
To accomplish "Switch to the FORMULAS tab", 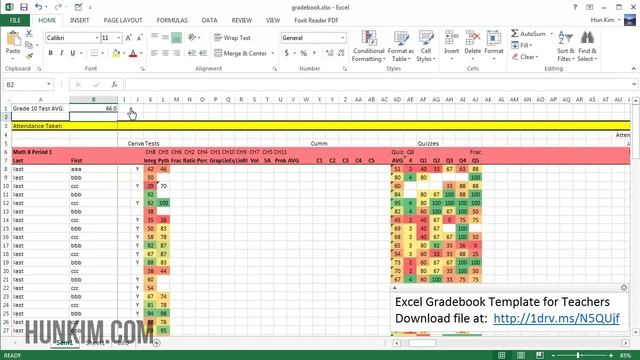I will 172,20.
